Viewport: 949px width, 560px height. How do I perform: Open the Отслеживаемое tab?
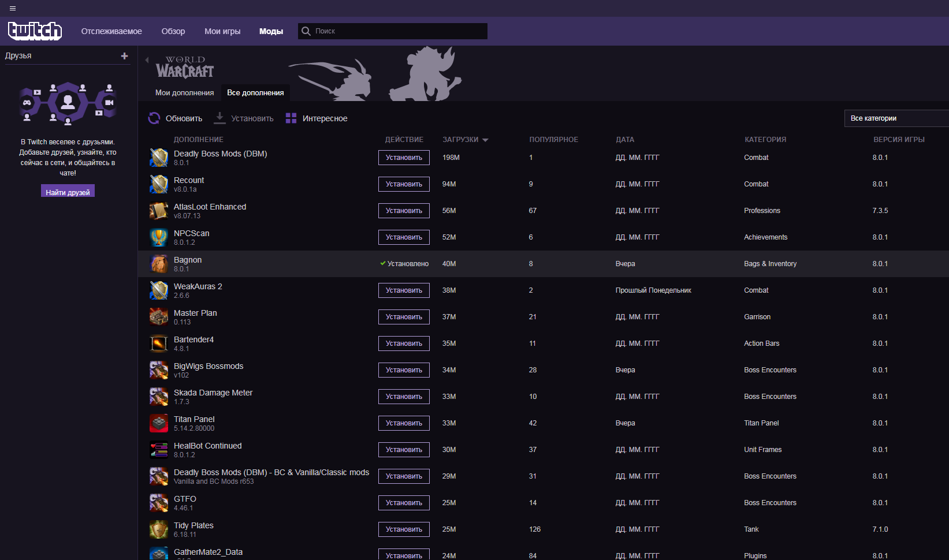[111, 31]
